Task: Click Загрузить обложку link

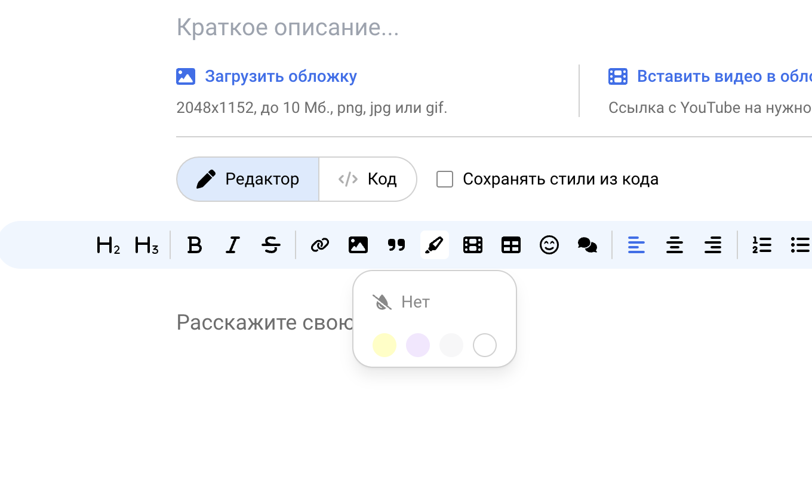Action: [281, 76]
